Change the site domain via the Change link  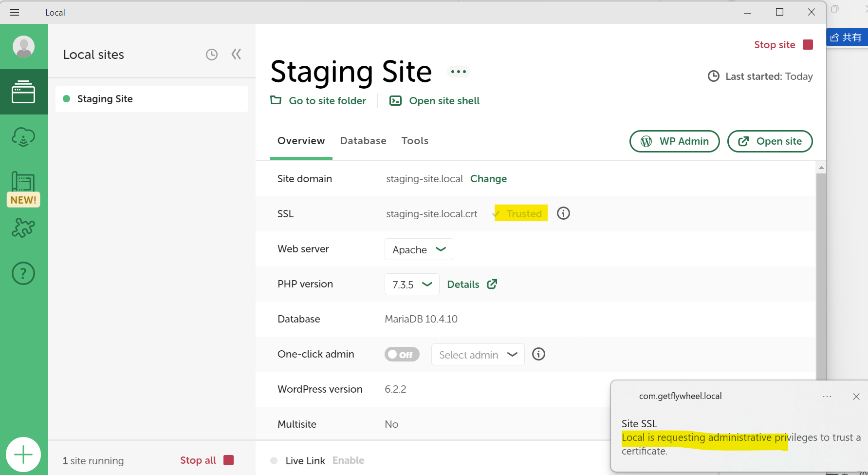[x=488, y=179]
